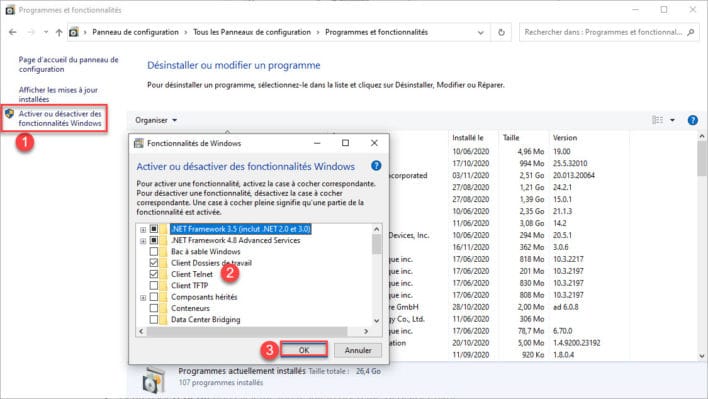Click the view layout icon
Image resolution: width=708 pixels, height=399 pixels.
[657, 120]
